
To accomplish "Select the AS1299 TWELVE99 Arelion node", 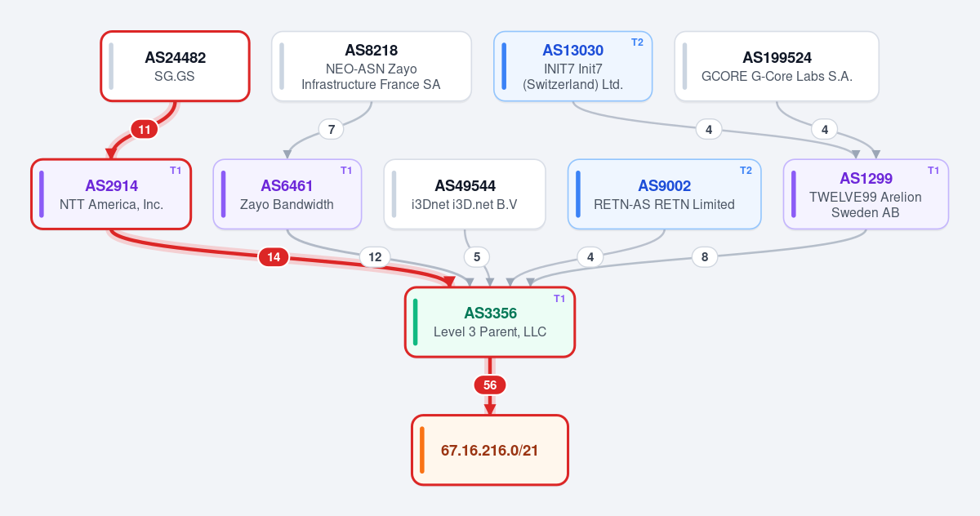I will pos(866,194).
